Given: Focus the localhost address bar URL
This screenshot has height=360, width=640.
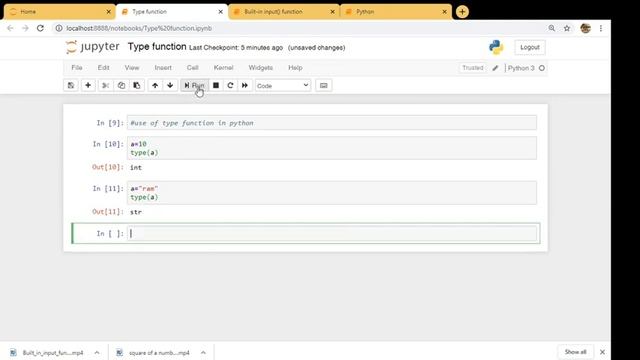Looking at the screenshot, I should pos(139,28).
